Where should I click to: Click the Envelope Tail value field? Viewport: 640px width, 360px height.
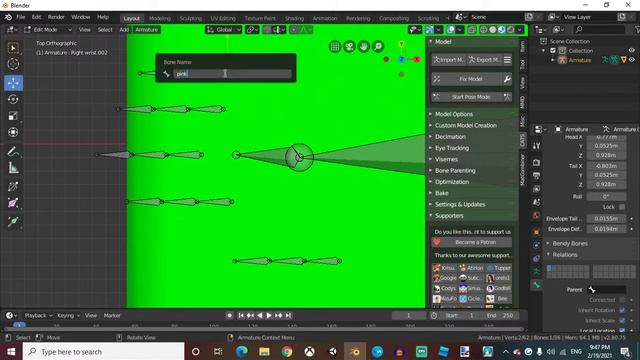click(606, 218)
